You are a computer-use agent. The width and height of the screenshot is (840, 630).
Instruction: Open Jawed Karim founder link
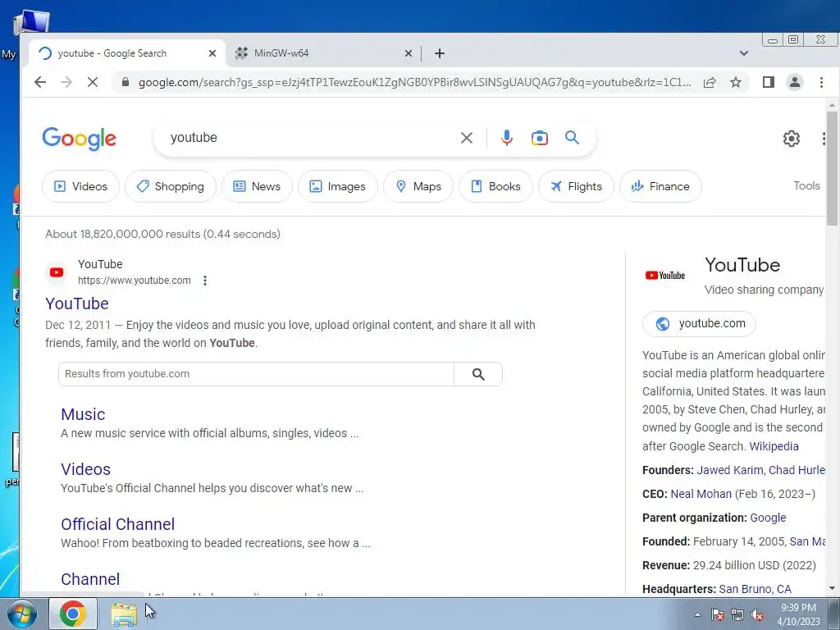[729, 470]
